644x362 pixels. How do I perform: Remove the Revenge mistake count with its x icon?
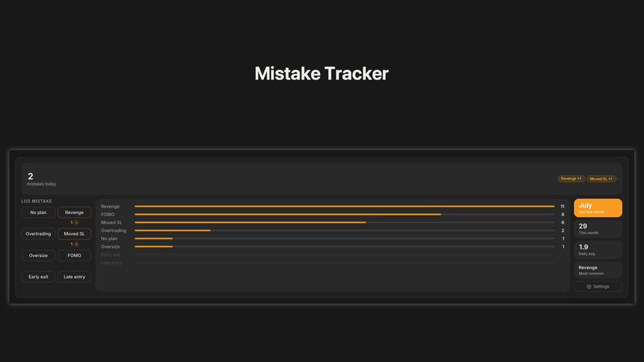(76, 222)
